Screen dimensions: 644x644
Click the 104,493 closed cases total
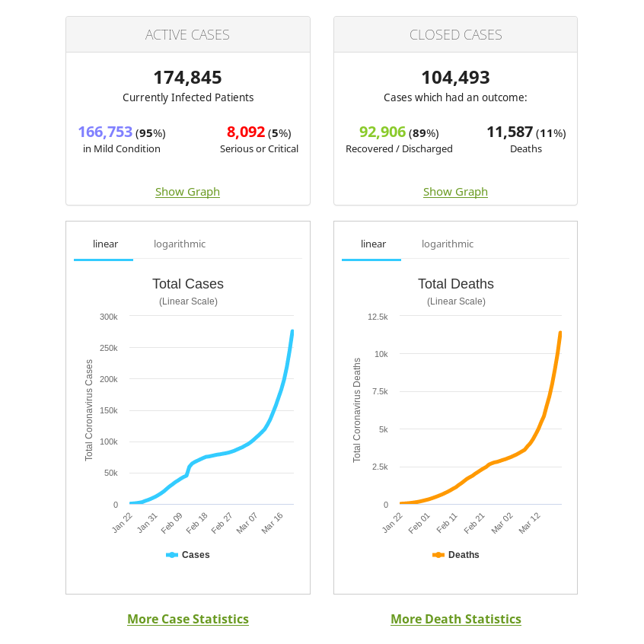click(x=455, y=78)
